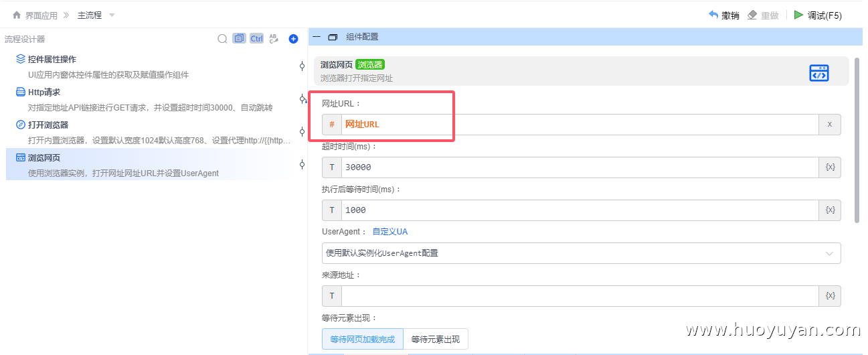Click the node marker beside 浏览网页
The height and width of the screenshot is (355, 868).
point(302,164)
